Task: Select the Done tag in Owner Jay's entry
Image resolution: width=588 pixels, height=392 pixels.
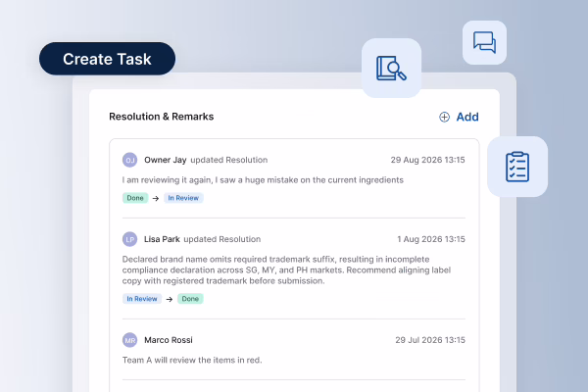Action: [135, 198]
